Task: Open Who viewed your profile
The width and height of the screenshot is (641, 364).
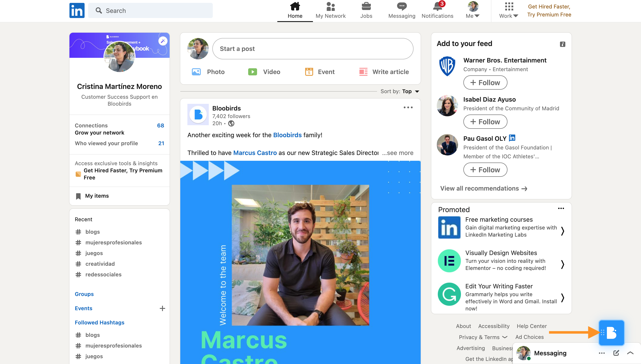Action: click(119, 143)
